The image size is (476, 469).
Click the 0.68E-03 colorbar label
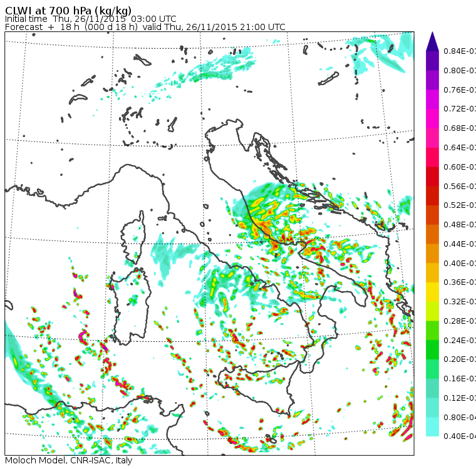[460, 128]
